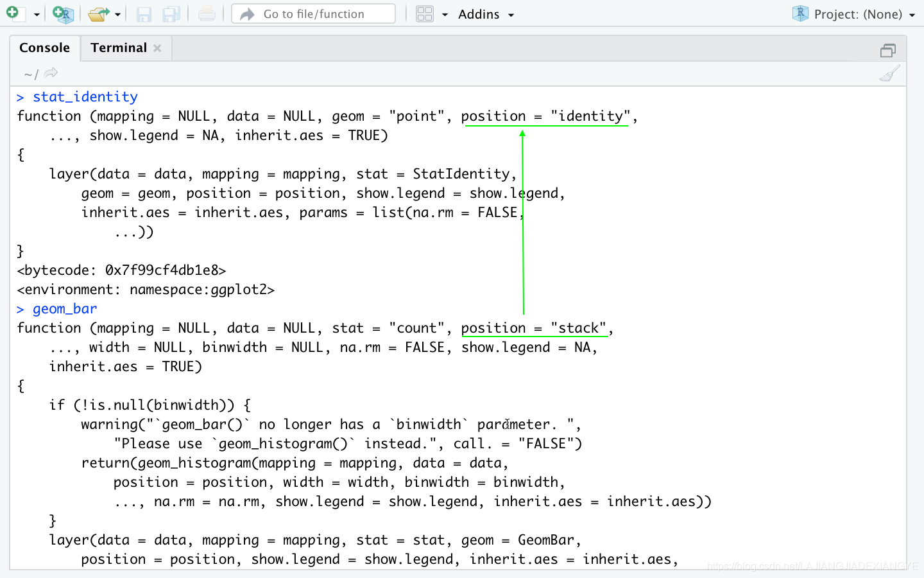Switch to the Terminal tab
Viewport: 924px width, 578px height.
[119, 48]
